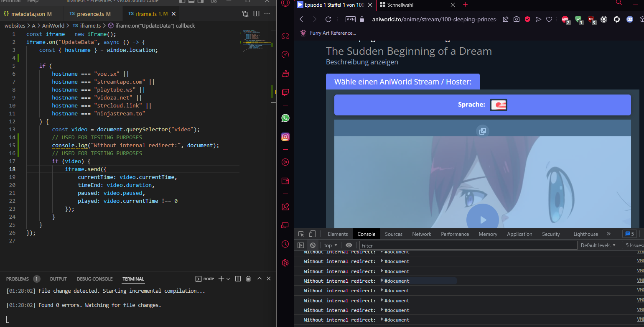Open History clock icon in Opera sidebar

285,244
